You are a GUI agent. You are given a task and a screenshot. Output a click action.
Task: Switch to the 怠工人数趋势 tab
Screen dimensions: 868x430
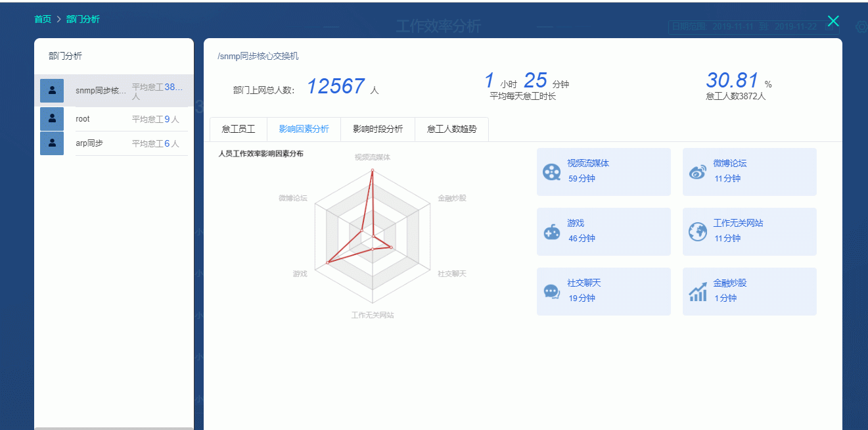click(451, 130)
